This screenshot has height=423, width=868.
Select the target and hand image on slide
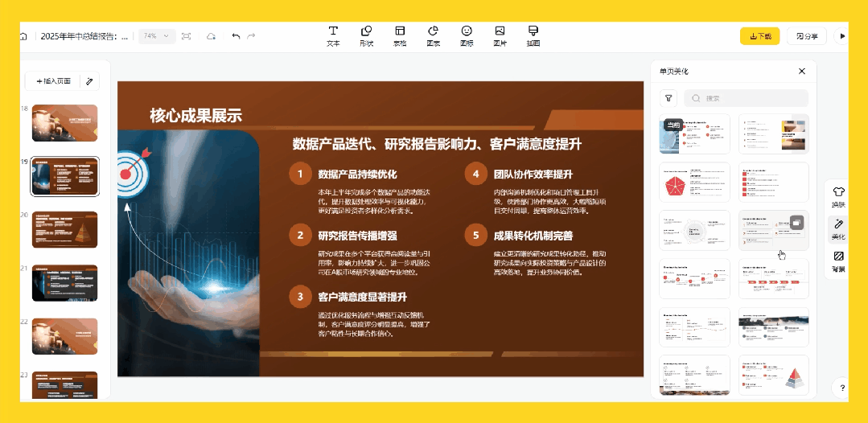click(x=188, y=253)
